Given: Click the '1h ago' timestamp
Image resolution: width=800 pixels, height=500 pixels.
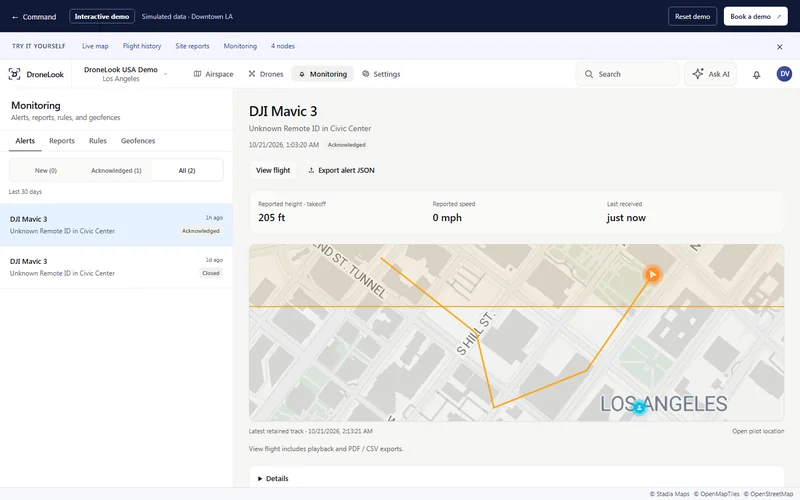Looking at the screenshot, I should 214,218.
